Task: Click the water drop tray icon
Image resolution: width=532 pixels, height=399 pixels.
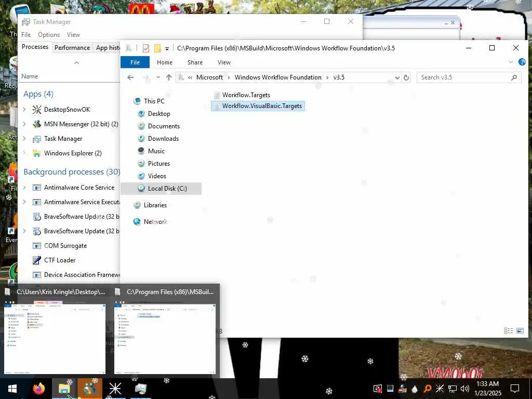Action: 415,389
